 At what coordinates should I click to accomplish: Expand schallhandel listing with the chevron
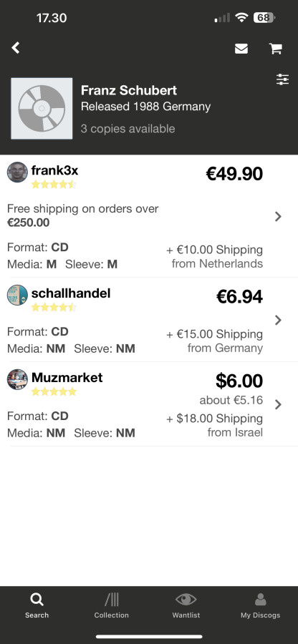click(278, 320)
